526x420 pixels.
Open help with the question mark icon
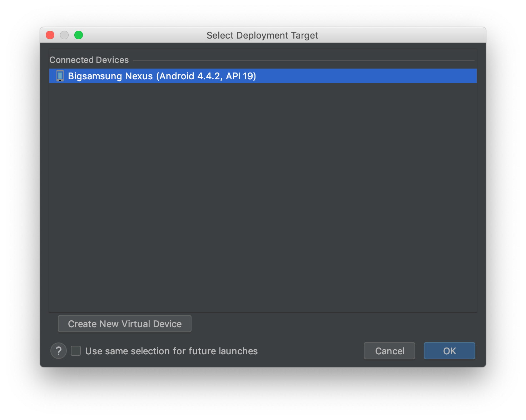59,351
